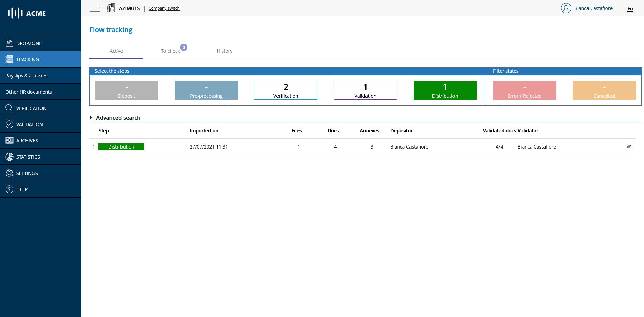
Task: Switch to the History tab
Action: (224, 51)
